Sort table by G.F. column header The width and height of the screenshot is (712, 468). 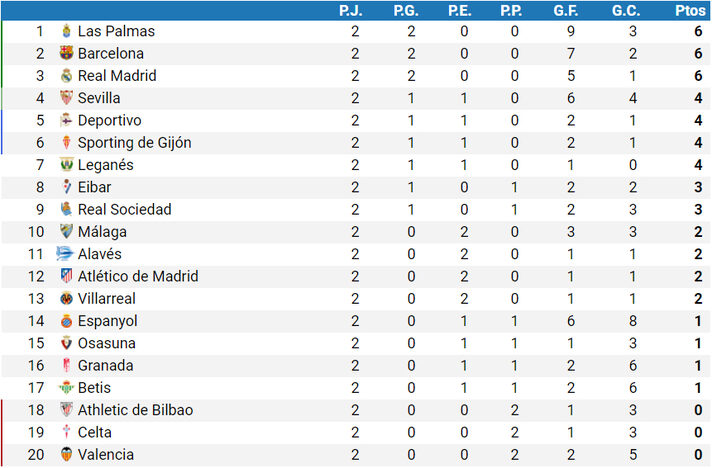[x=565, y=10]
